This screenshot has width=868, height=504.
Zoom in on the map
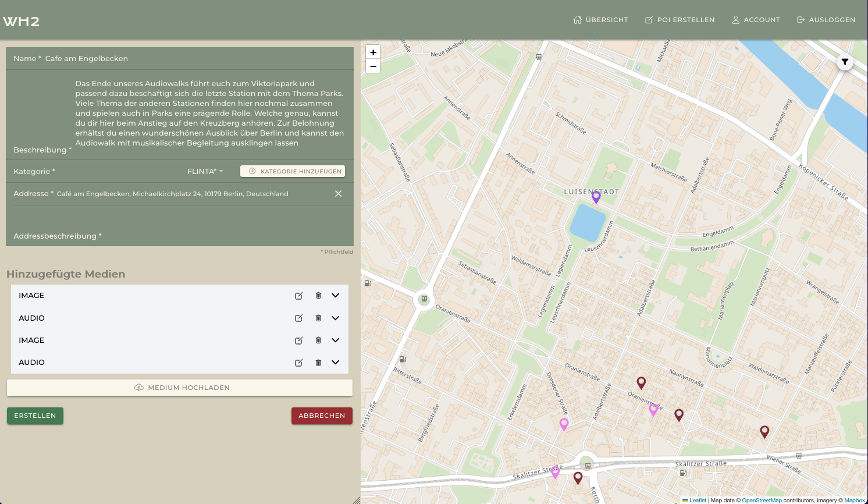[373, 52]
